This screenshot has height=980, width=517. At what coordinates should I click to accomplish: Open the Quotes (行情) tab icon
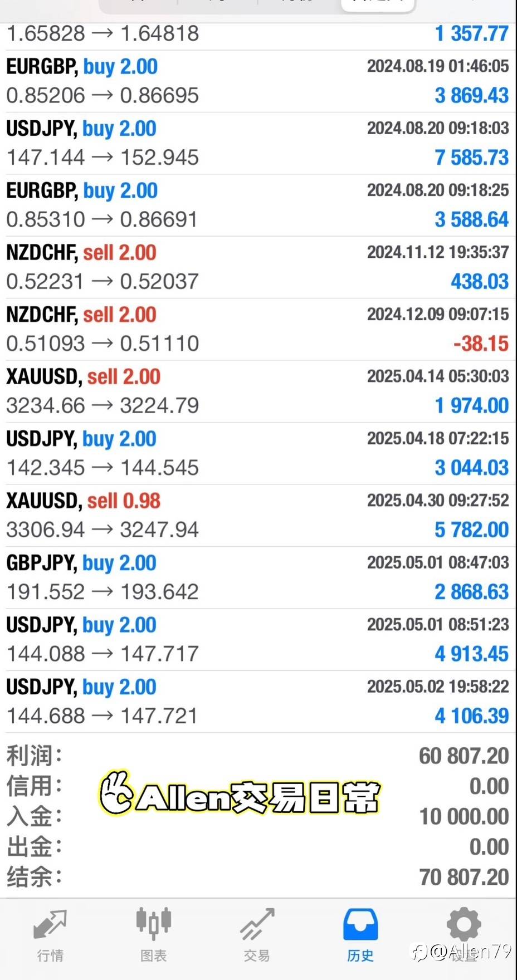click(50, 925)
